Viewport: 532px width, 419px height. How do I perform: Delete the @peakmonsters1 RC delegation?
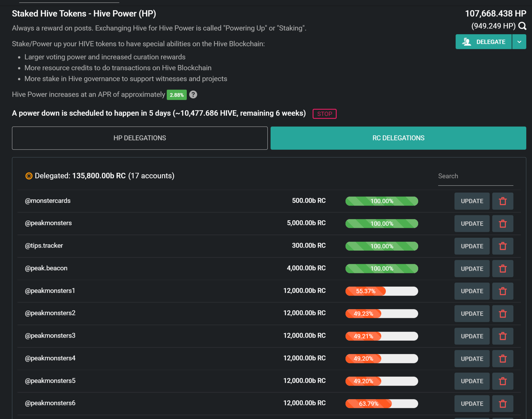[x=503, y=291]
